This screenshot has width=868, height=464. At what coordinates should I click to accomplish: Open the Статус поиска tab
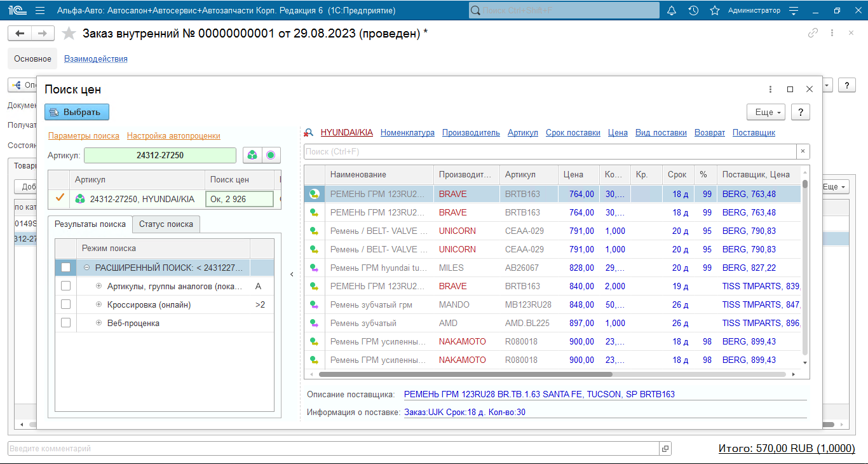click(x=166, y=224)
